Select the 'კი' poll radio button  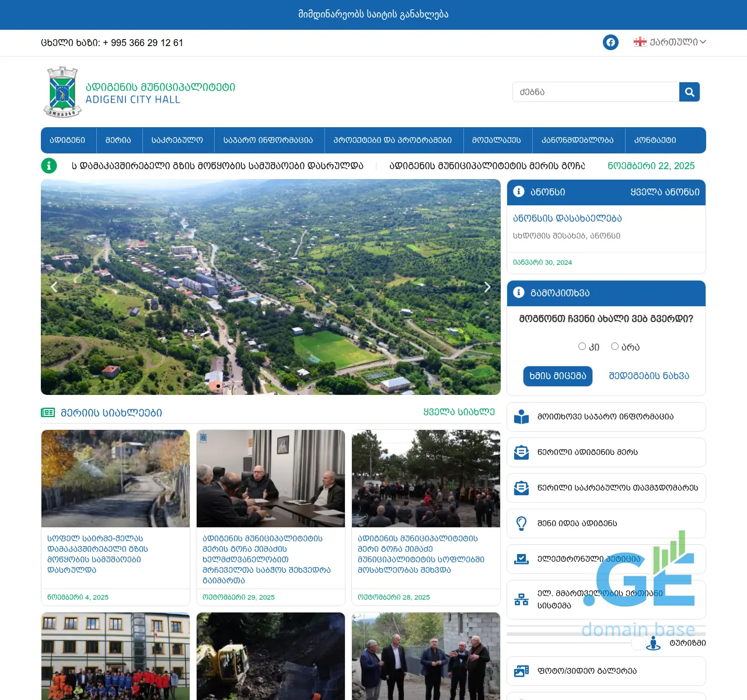point(582,346)
